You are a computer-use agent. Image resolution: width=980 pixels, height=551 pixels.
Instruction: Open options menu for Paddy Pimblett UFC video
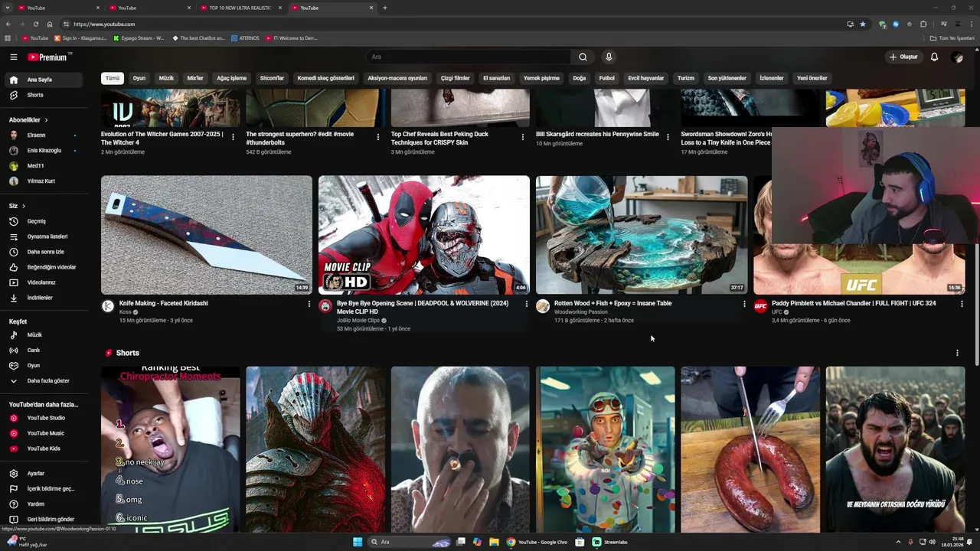coord(962,304)
